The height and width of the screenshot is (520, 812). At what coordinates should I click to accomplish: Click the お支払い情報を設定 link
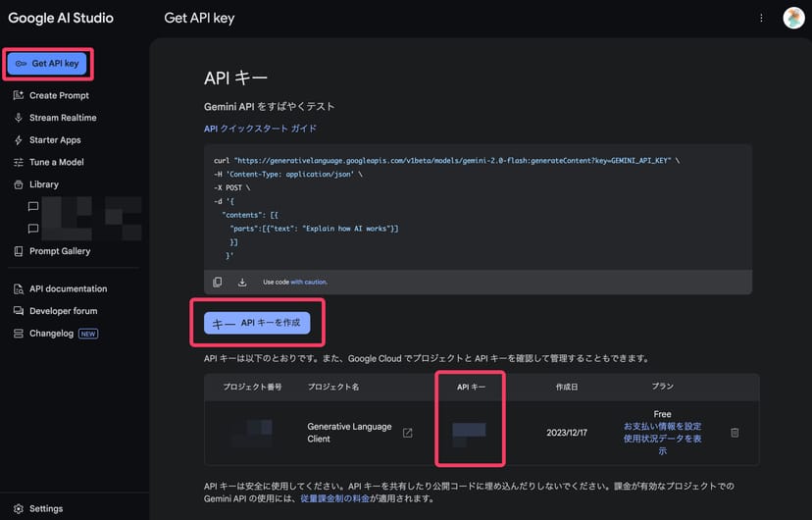tap(662, 427)
